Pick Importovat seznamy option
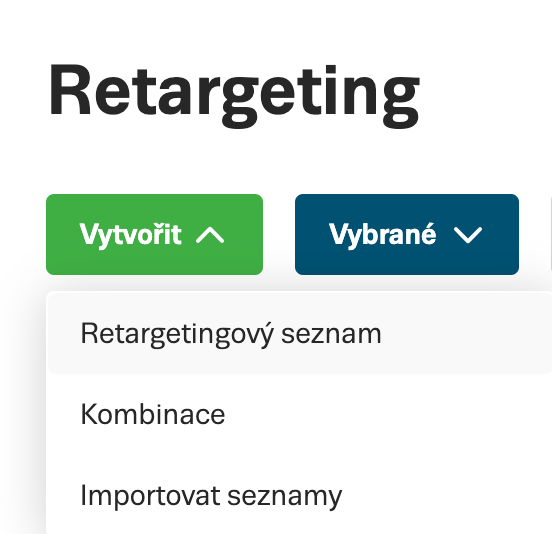 point(300,495)
